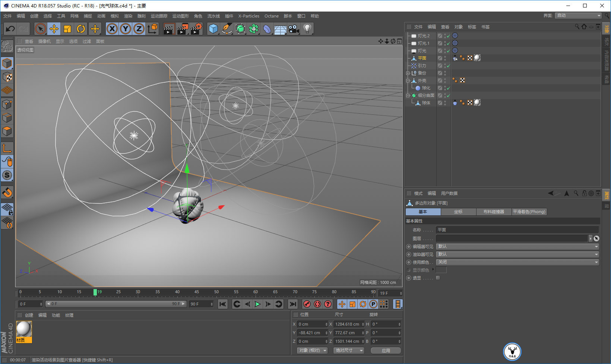
Task: Open the 文件 menu in main menu bar
Action: (7, 16)
